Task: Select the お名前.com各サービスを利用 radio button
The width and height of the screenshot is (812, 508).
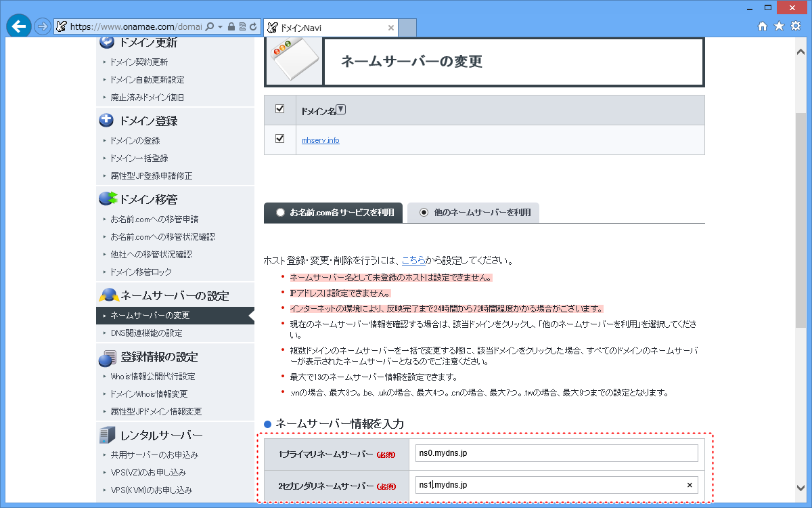Action: click(280, 212)
